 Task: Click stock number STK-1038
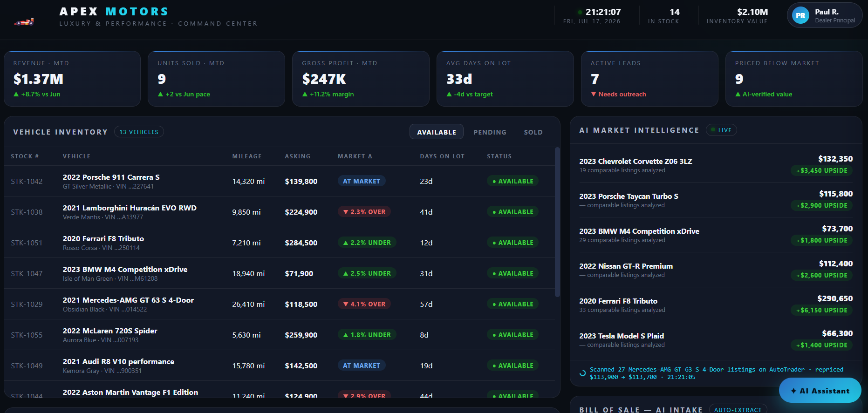click(x=27, y=212)
